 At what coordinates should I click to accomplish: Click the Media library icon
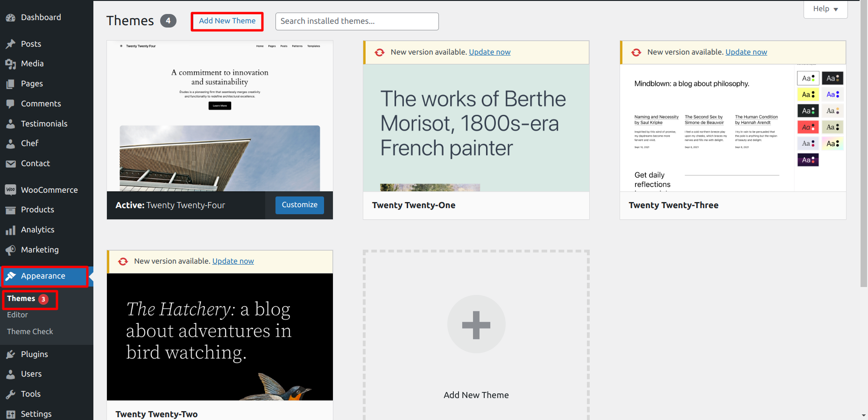10,64
